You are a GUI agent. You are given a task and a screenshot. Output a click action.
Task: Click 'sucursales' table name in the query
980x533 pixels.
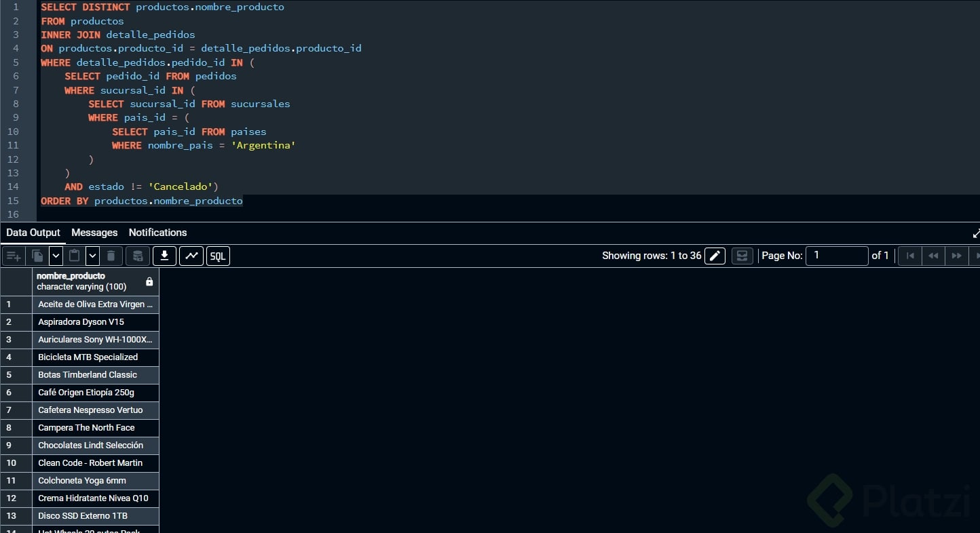[x=261, y=104]
